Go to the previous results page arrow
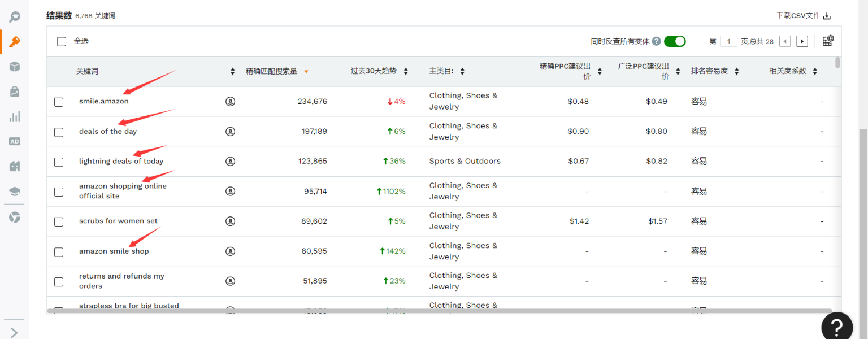 785,41
